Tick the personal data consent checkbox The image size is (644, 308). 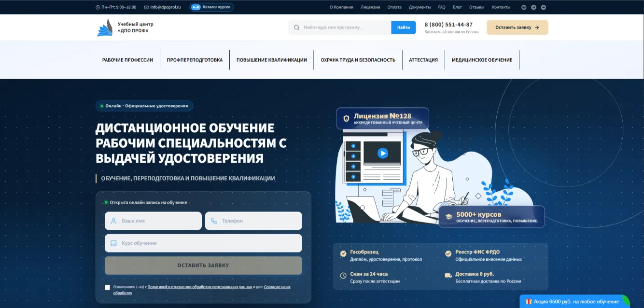point(108,287)
